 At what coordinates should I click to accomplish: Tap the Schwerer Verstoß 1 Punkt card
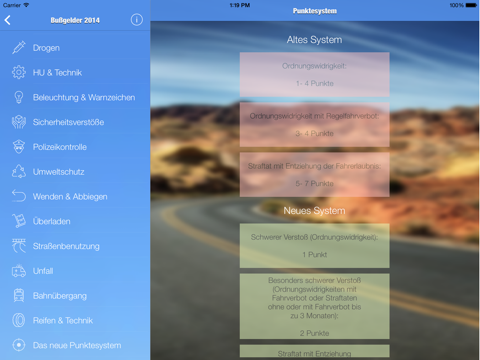tap(314, 246)
